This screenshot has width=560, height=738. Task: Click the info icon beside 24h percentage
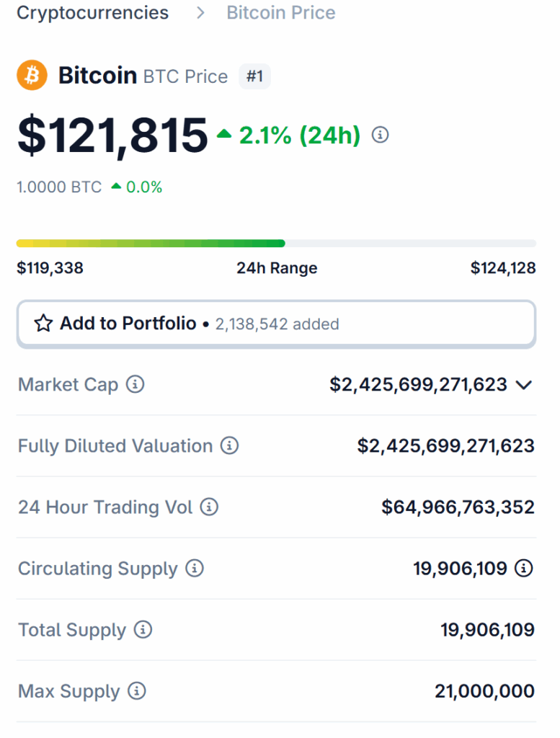click(380, 135)
